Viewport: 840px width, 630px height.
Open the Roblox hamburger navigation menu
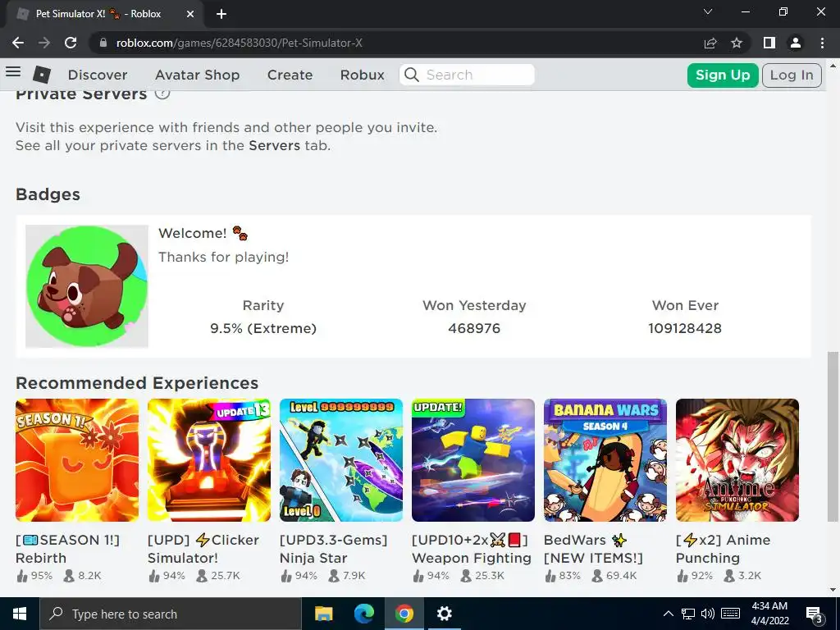13,72
